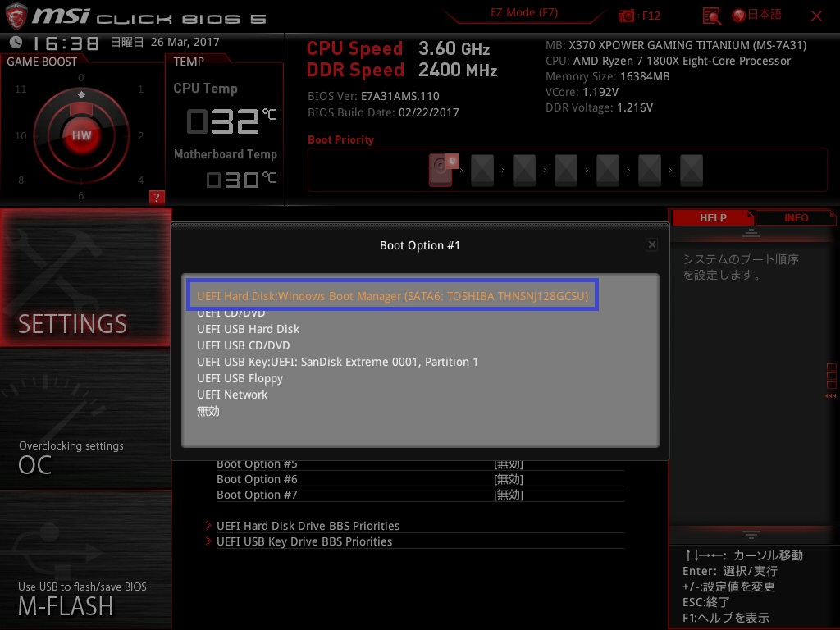Open the M-FLASH section
Viewport: 840px width, 630px height.
(85, 560)
